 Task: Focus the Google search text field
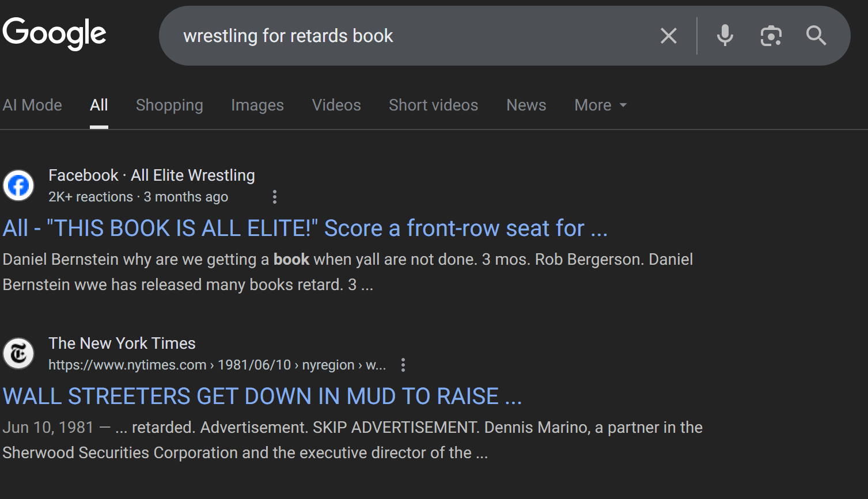403,36
